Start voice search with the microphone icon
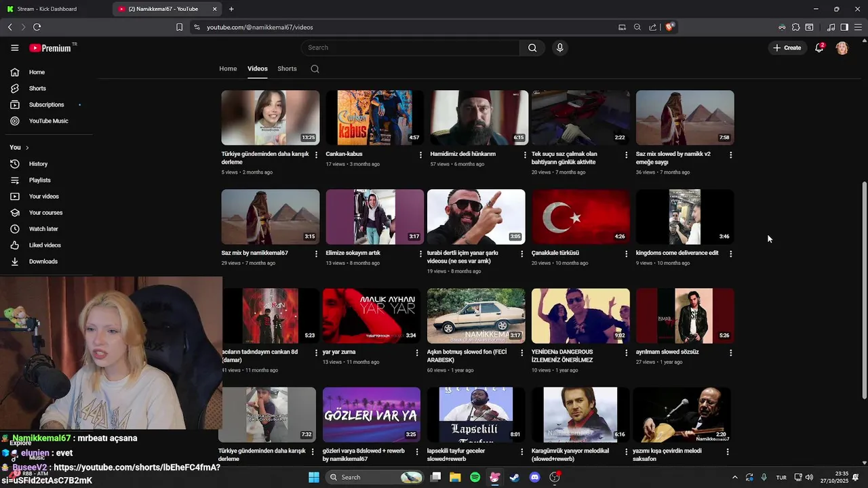Image resolution: width=868 pixels, height=488 pixels. pyautogui.click(x=559, y=47)
